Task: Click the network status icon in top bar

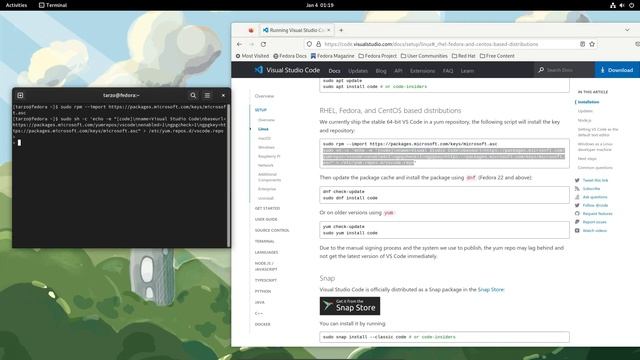Action: coord(613,5)
